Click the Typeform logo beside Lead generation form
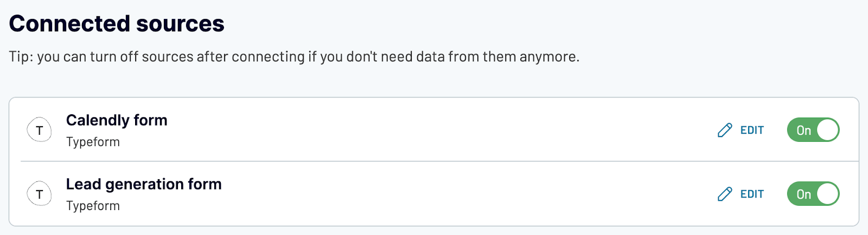Viewport: 868px width, 235px height. pos(40,194)
